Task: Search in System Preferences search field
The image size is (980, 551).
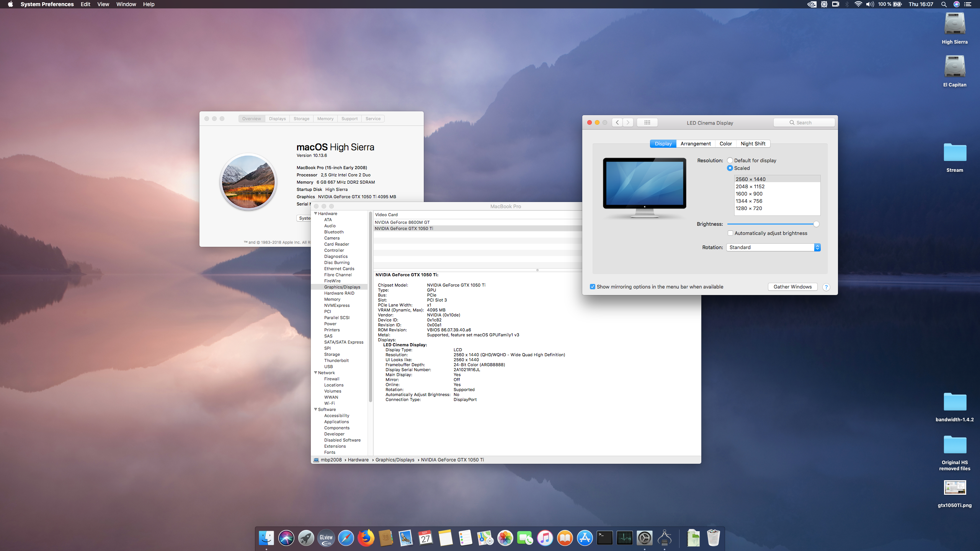Action: coord(804,122)
